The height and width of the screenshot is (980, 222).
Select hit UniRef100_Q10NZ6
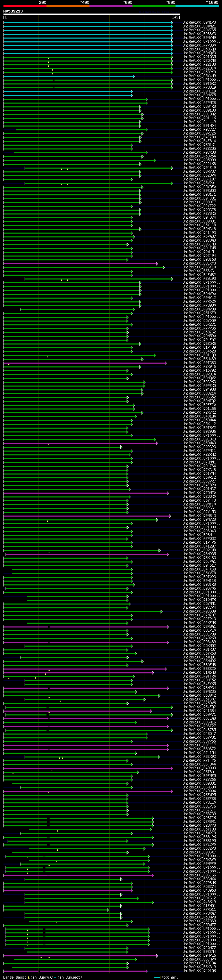click(x=199, y=600)
